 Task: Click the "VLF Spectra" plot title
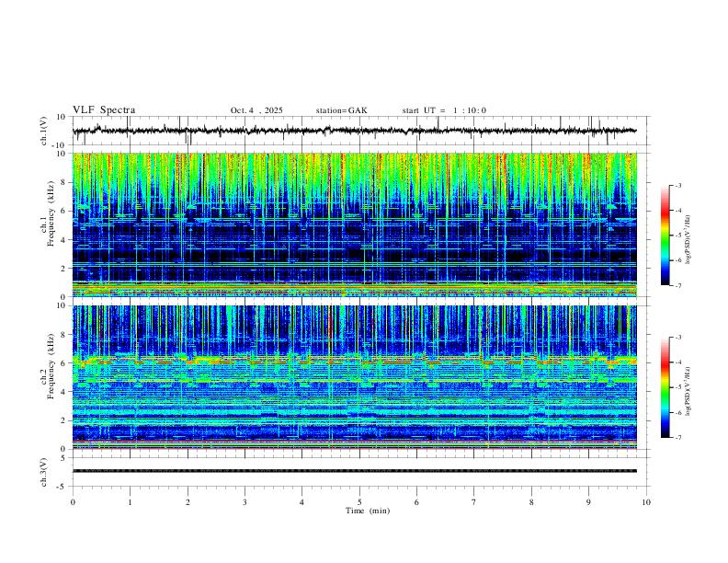coord(104,110)
